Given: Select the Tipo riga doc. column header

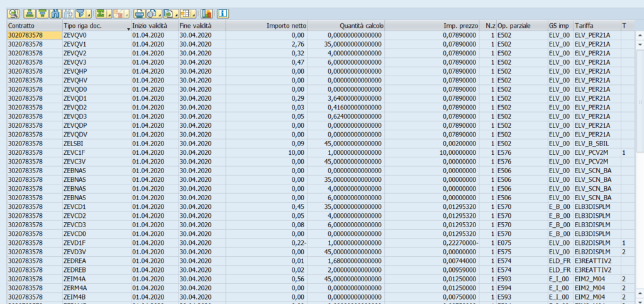Looking at the screenshot, I should point(96,25).
